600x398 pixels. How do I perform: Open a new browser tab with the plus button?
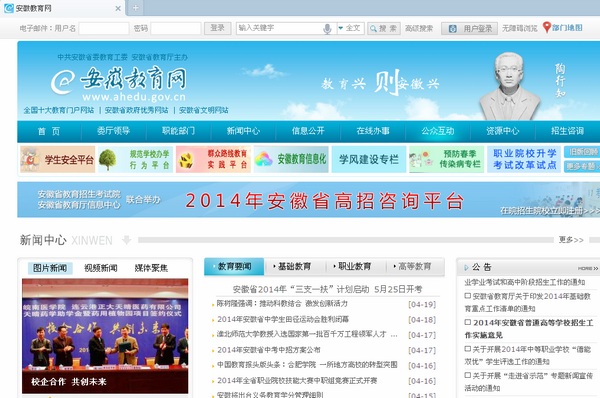[x=136, y=8]
